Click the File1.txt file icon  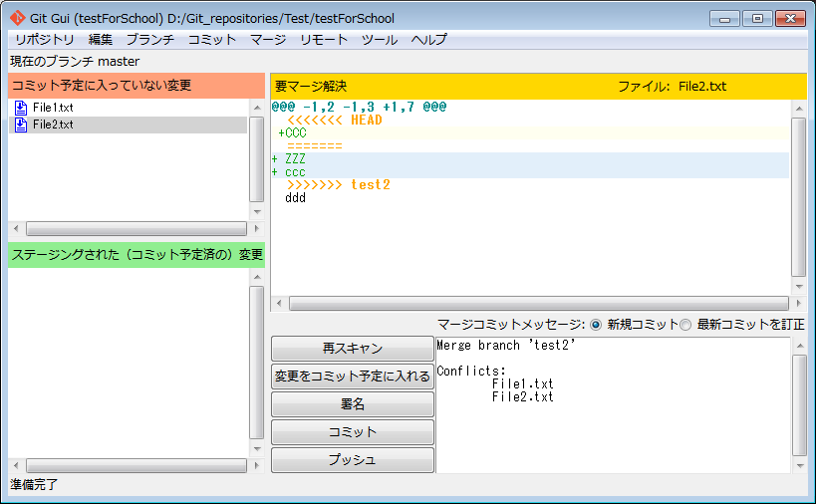21,108
